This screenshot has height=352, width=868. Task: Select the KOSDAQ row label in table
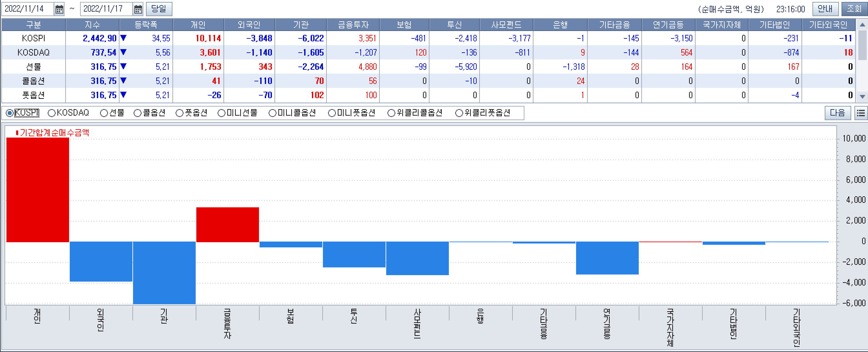(34, 53)
